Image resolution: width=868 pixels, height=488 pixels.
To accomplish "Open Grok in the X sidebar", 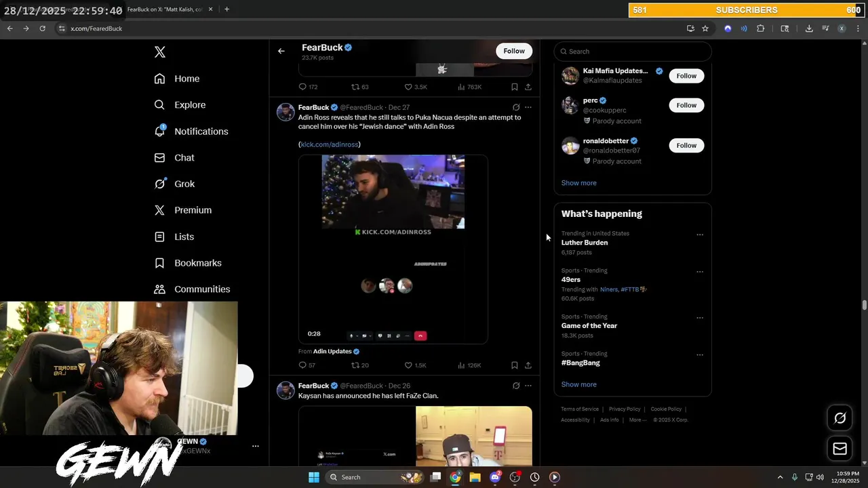I will pyautogui.click(x=174, y=184).
